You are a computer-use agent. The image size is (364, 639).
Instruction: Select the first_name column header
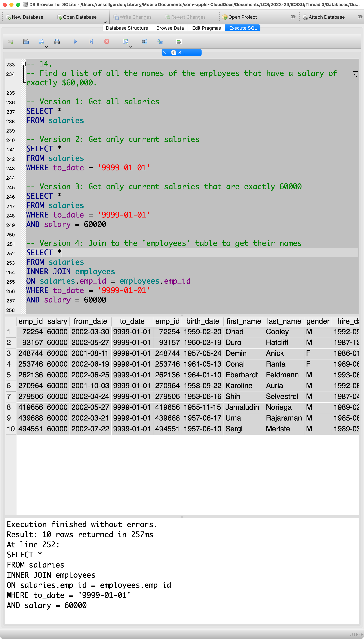[244, 321]
